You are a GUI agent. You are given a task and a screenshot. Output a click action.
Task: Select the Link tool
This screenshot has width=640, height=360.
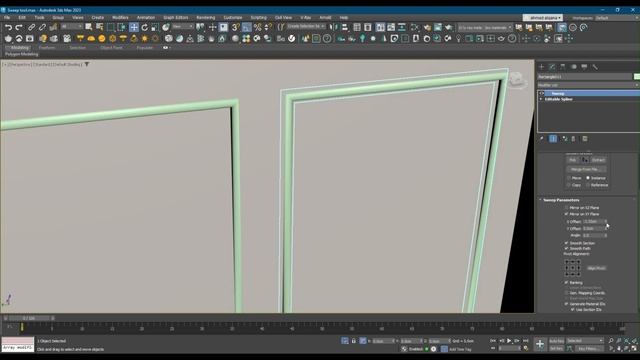[31, 27]
